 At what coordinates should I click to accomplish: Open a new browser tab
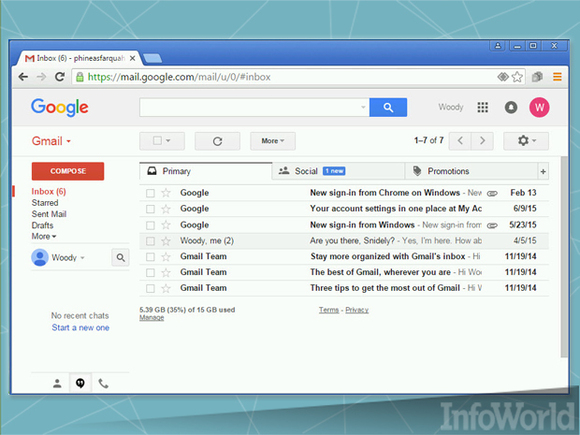coord(152,58)
